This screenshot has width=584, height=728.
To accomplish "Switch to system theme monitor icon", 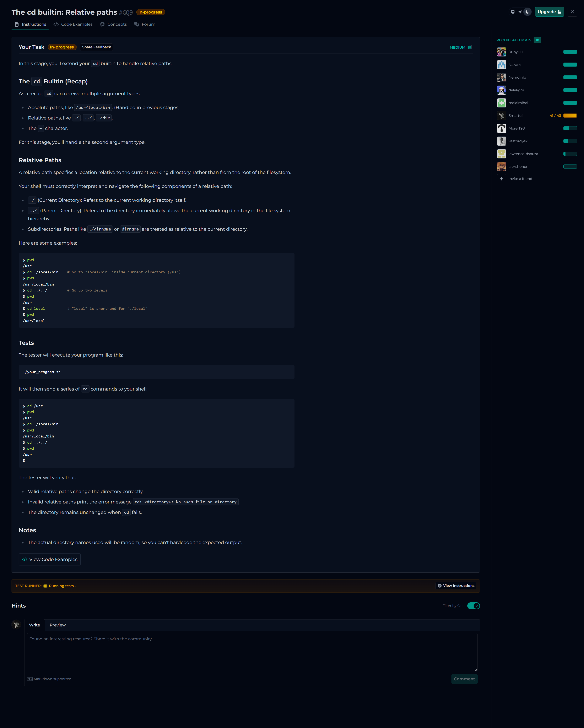I will 512,12.
